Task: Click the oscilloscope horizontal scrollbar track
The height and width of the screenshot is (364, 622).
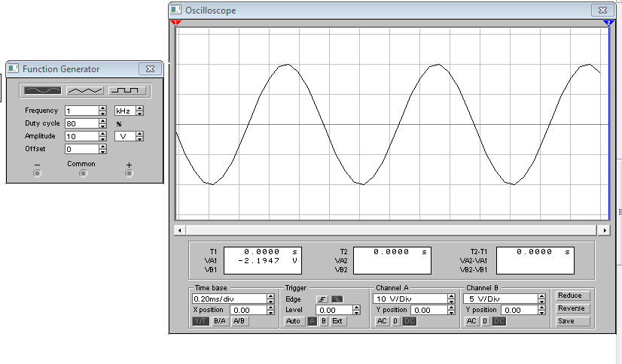Action: (392, 230)
